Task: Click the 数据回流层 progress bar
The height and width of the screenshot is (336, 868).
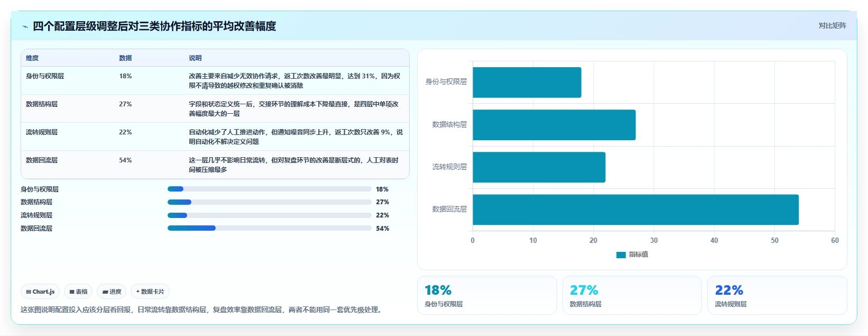Action: click(270, 228)
